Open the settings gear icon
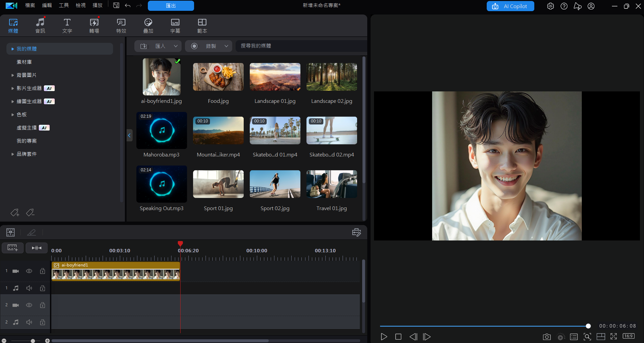Viewport: 644px width, 343px height. pos(551,6)
